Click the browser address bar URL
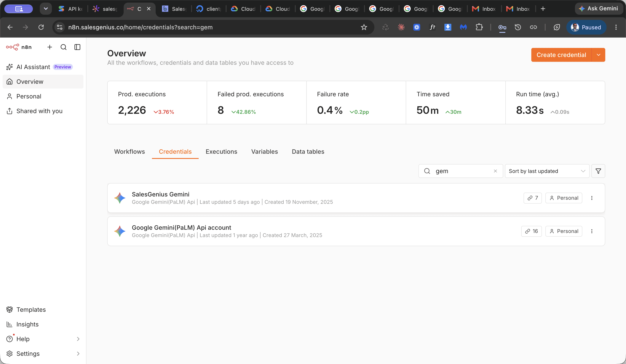 [x=140, y=27]
